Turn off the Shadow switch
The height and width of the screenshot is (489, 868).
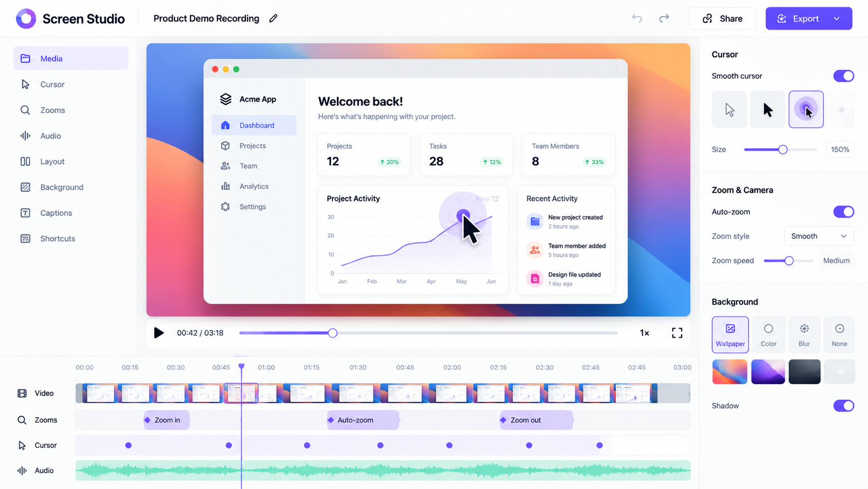844,406
